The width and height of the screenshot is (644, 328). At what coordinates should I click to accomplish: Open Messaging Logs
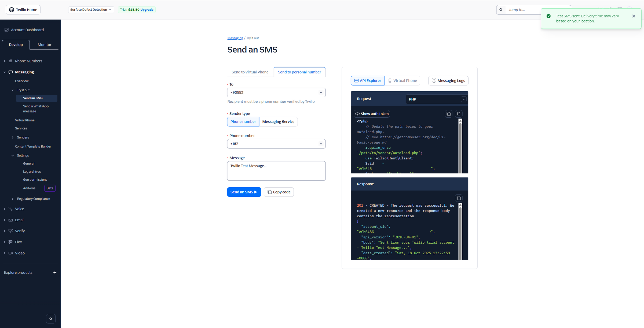click(448, 81)
